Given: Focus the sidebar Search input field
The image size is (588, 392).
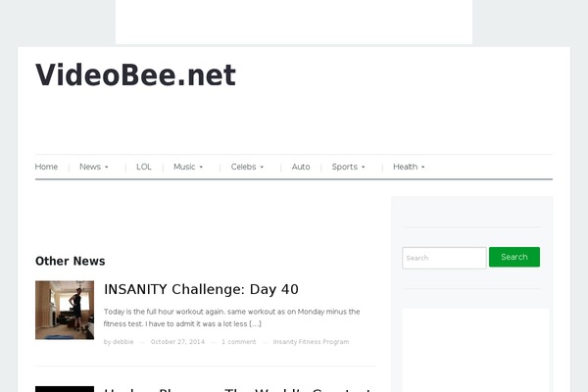Looking at the screenshot, I should (444, 258).
